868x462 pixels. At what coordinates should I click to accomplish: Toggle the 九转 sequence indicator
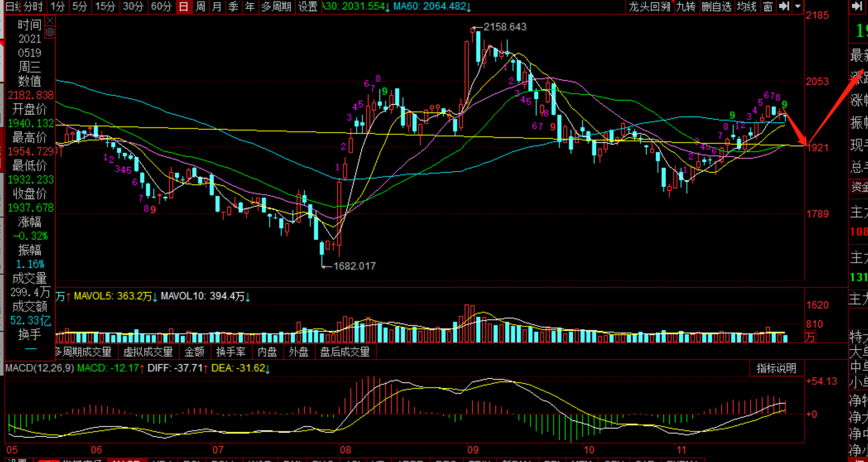tap(686, 7)
